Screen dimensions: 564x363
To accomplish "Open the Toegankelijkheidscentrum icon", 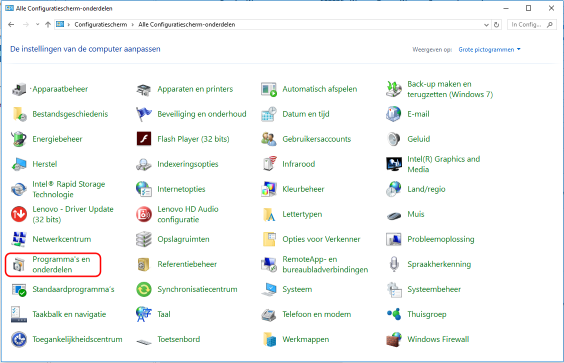I will click(x=19, y=339).
